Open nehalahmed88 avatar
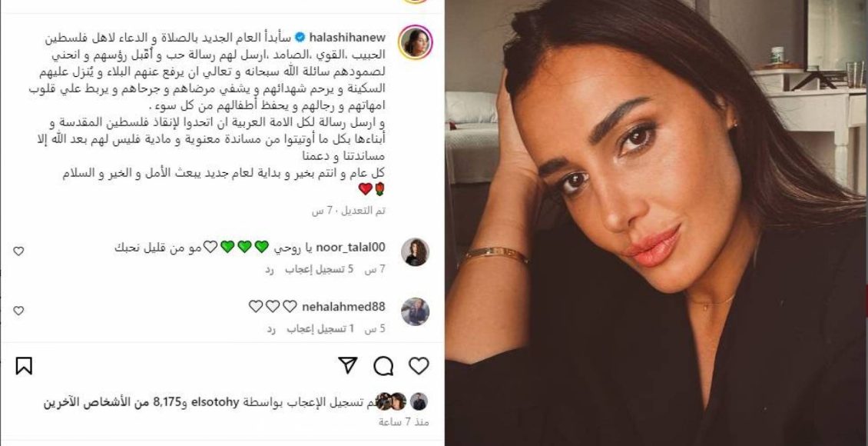The height and width of the screenshot is (446, 868). tap(415, 312)
